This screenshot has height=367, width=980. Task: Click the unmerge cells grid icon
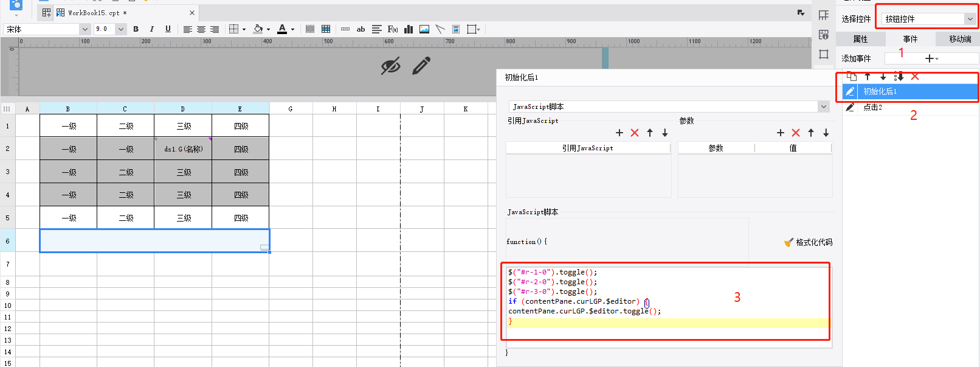[x=326, y=29]
